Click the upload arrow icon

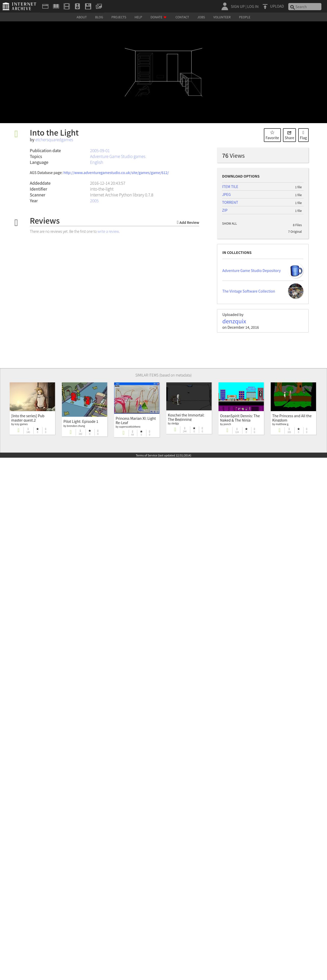point(265,6)
